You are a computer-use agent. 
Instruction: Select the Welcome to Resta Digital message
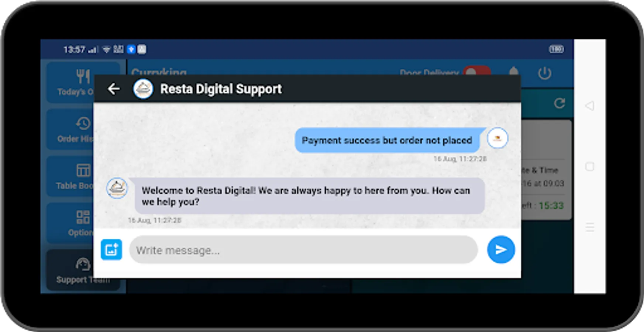pyautogui.click(x=309, y=196)
